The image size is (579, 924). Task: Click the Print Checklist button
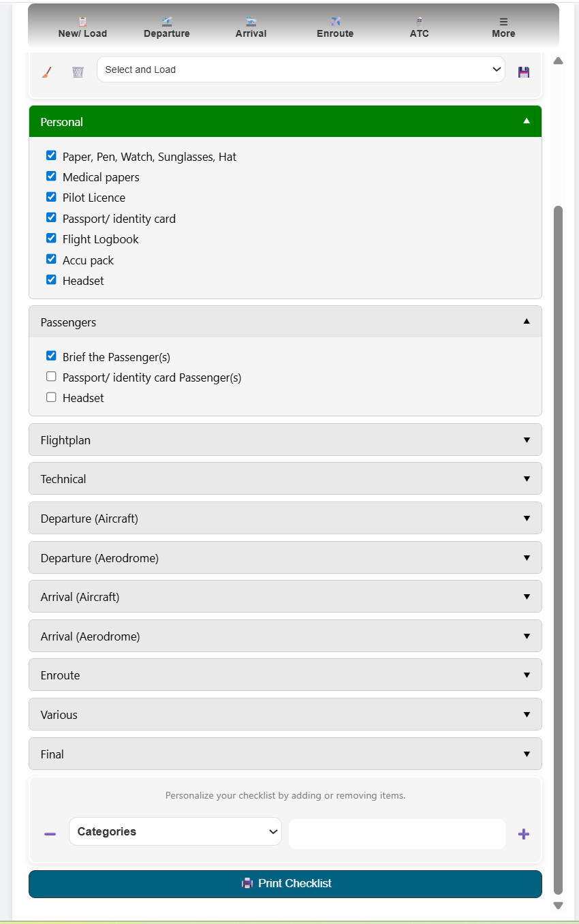coord(285,884)
